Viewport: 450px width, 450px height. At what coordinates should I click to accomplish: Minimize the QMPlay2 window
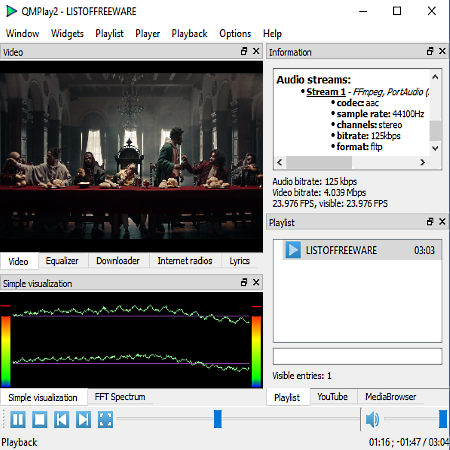tap(363, 11)
